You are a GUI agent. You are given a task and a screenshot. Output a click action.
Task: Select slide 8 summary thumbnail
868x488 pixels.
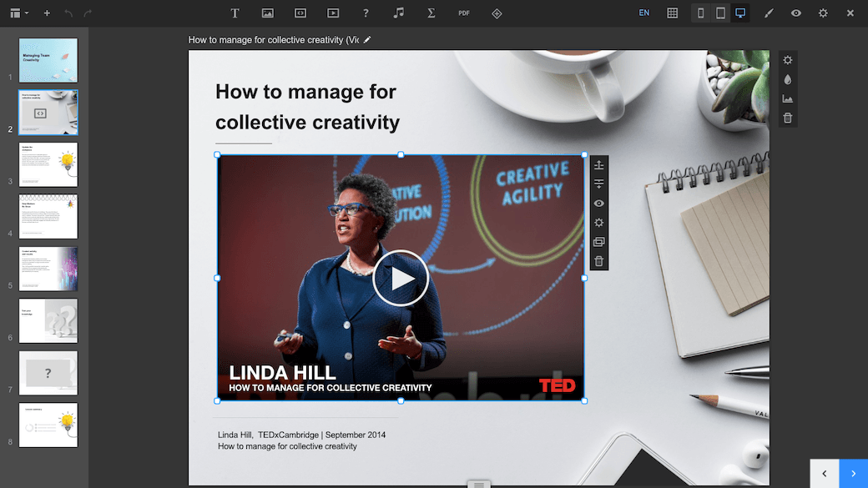click(48, 425)
